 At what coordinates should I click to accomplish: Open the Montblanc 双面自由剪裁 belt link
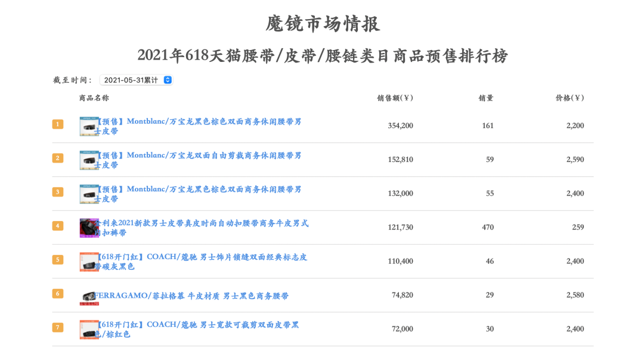(x=198, y=160)
